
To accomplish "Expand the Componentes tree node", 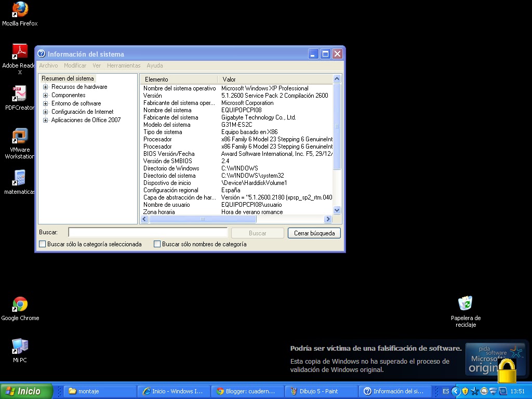I will click(45, 95).
